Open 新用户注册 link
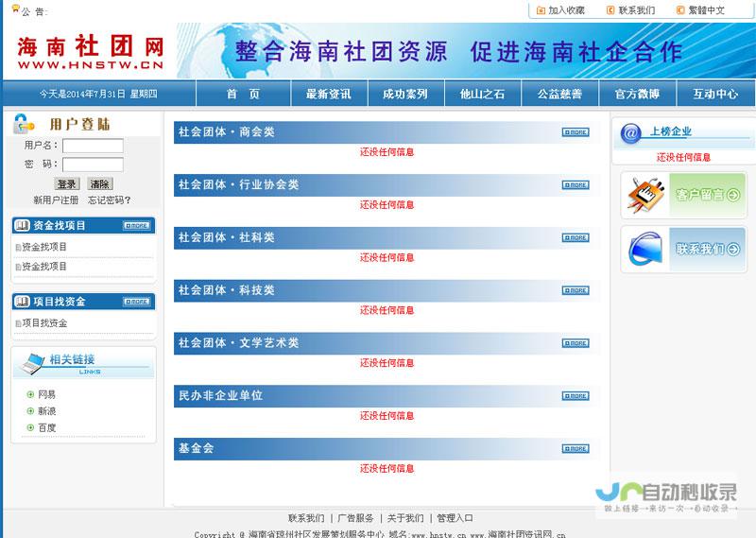The width and height of the screenshot is (756, 538). [56, 200]
